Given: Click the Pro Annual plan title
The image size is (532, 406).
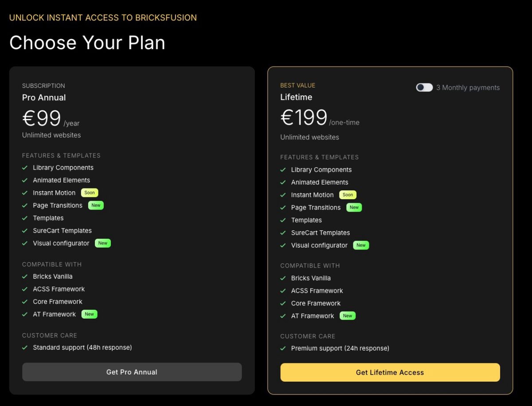Looking at the screenshot, I should pyautogui.click(x=44, y=98).
